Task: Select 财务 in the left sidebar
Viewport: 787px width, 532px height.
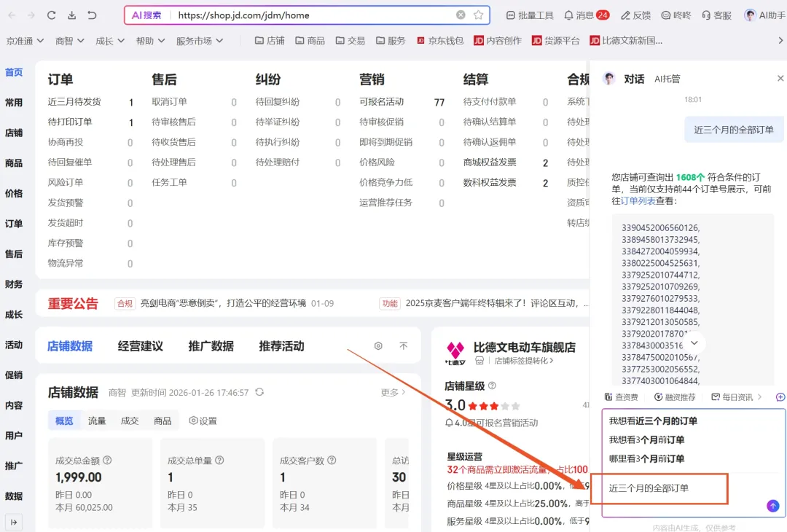Action: (14, 284)
